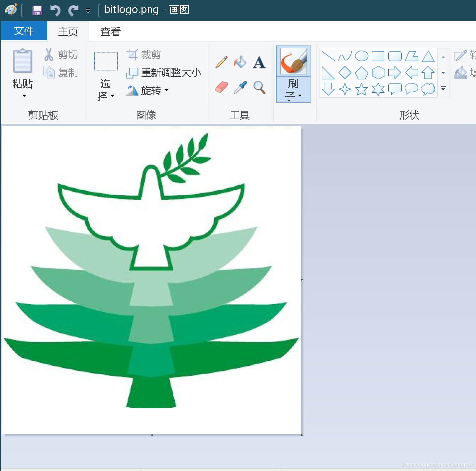Switch to the 查看 (View) tab
The height and width of the screenshot is (471, 476).
tap(110, 31)
